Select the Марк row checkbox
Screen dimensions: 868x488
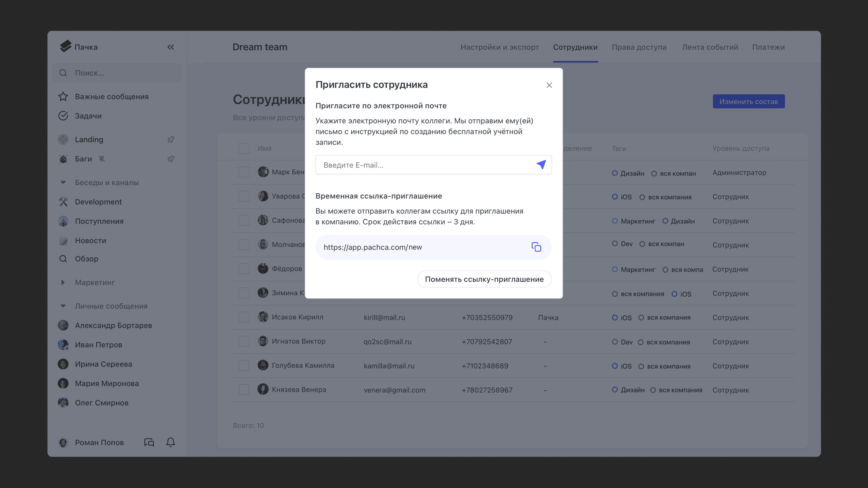[244, 172]
